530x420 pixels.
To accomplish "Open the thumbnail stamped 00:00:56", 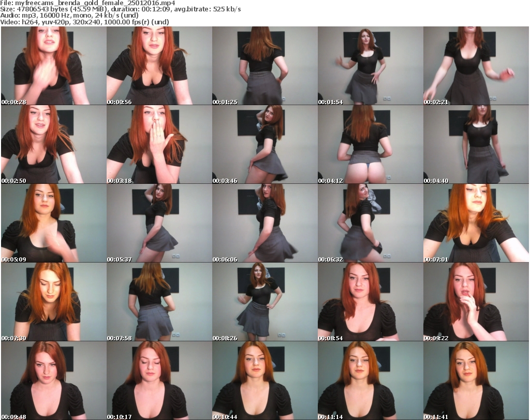I will (x=159, y=66).
